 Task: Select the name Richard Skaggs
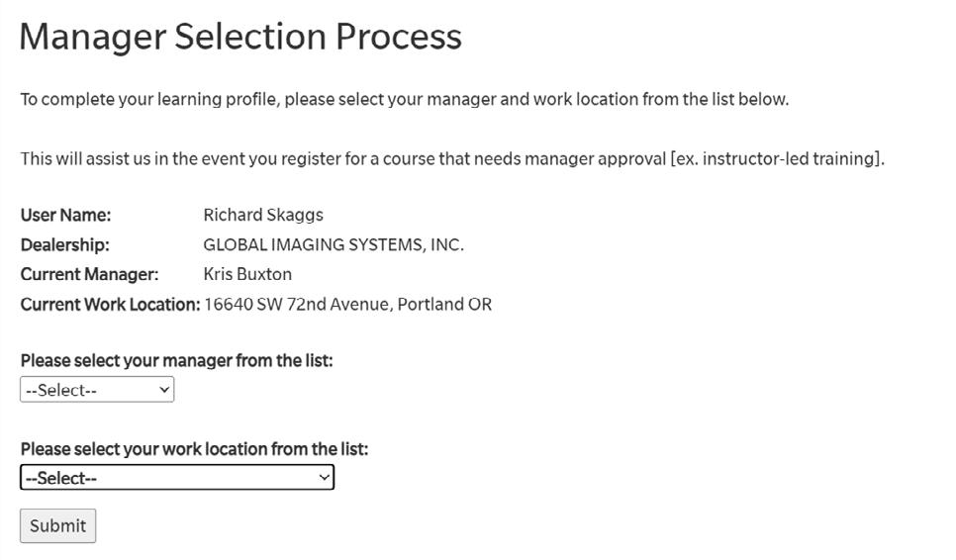point(262,215)
